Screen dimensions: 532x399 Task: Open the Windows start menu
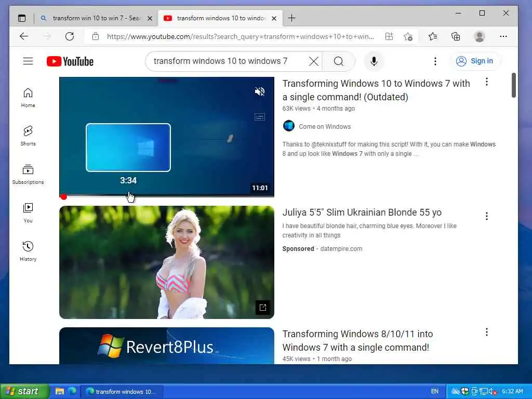(24, 391)
